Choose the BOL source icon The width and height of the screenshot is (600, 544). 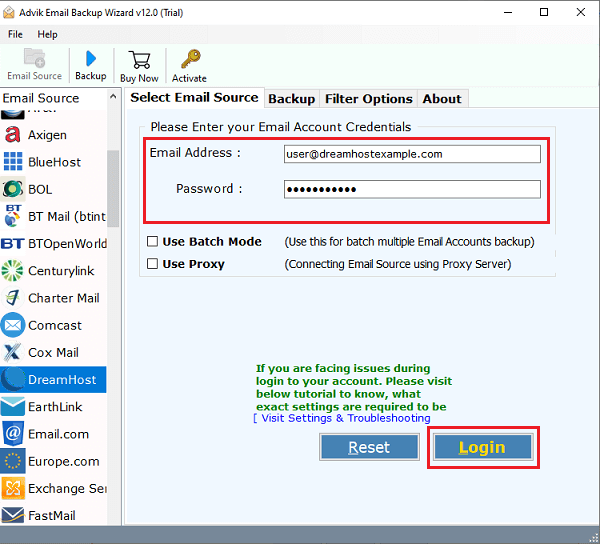[13, 189]
